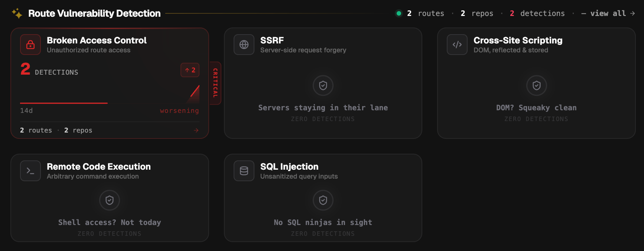Click the green status dot in the header
This screenshot has width=644, height=251.
click(x=399, y=13)
